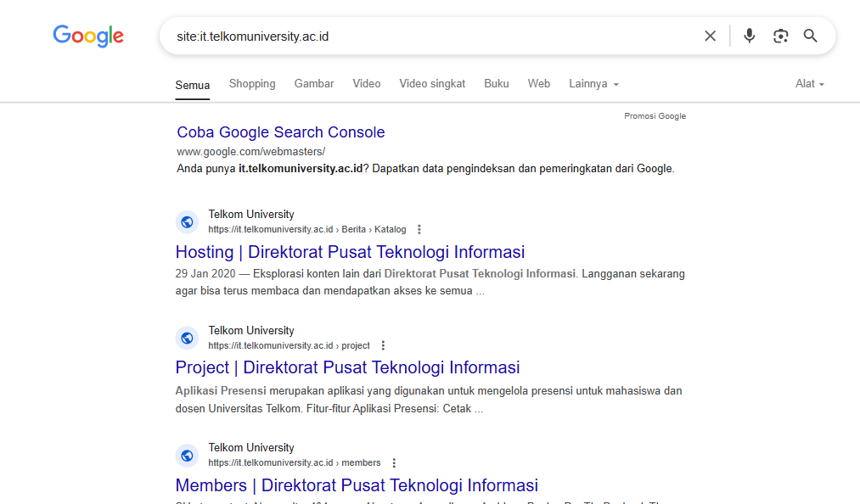Open the Video tab

point(367,84)
